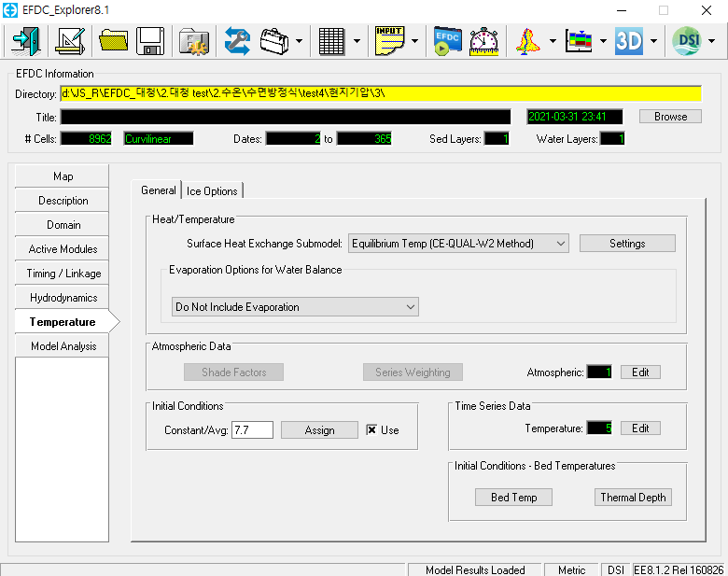Click the Water Layers value field

tap(612, 139)
